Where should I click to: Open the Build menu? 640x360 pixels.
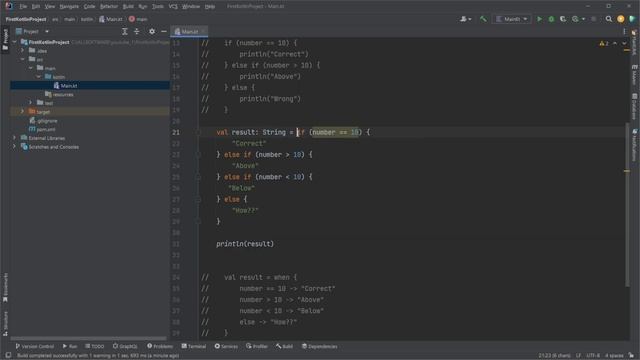(128, 7)
